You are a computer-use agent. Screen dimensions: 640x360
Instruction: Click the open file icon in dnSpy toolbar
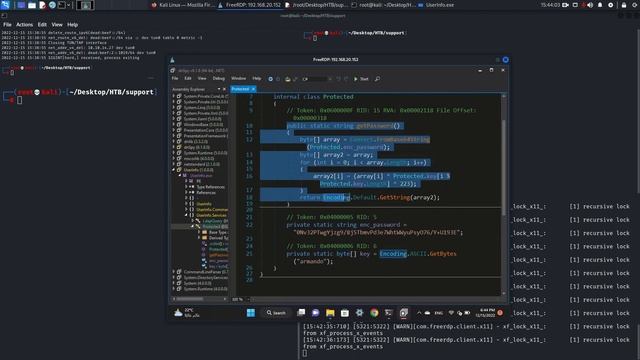click(x=288, y=79)
